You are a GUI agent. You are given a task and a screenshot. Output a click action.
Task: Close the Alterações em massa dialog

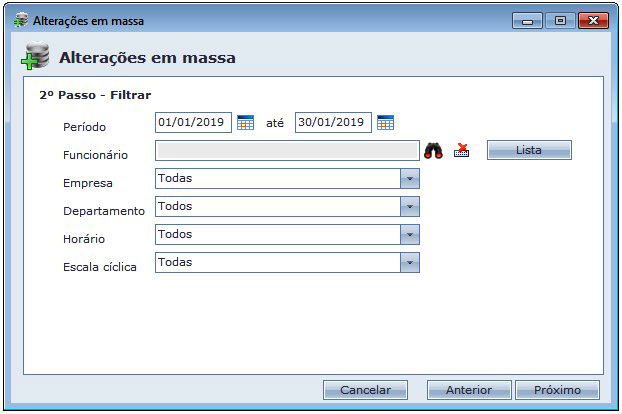593,20
